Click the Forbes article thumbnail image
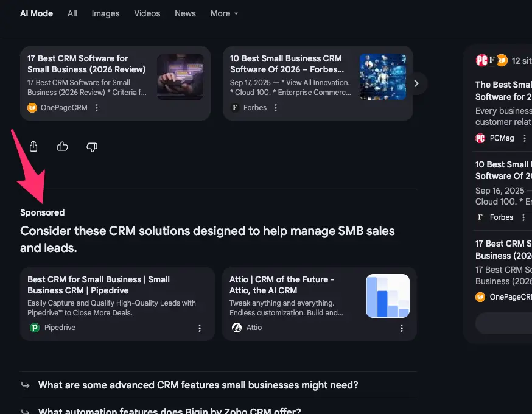This screenshot has height=414, width=532. pos(382,77)
